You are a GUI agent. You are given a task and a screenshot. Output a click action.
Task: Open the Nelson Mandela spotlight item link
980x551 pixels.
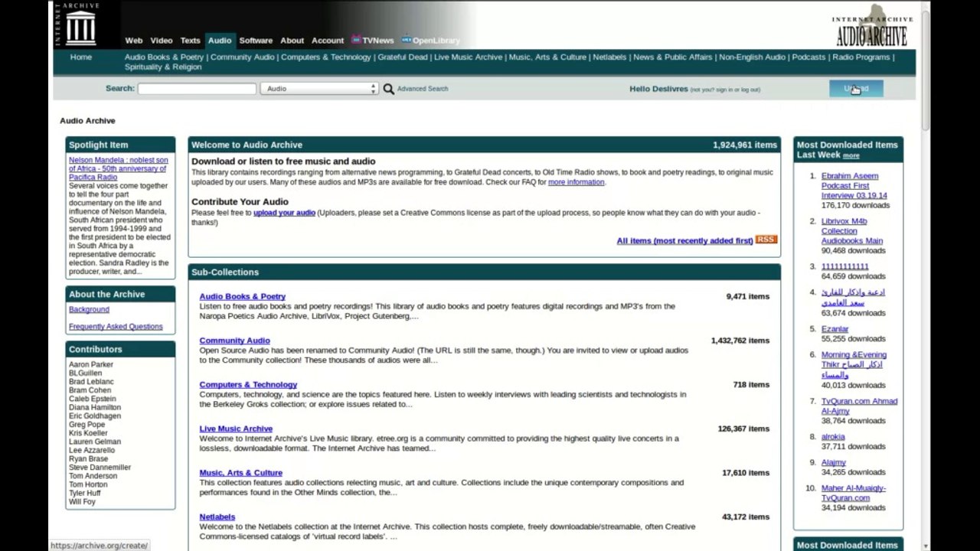[118, 168]
